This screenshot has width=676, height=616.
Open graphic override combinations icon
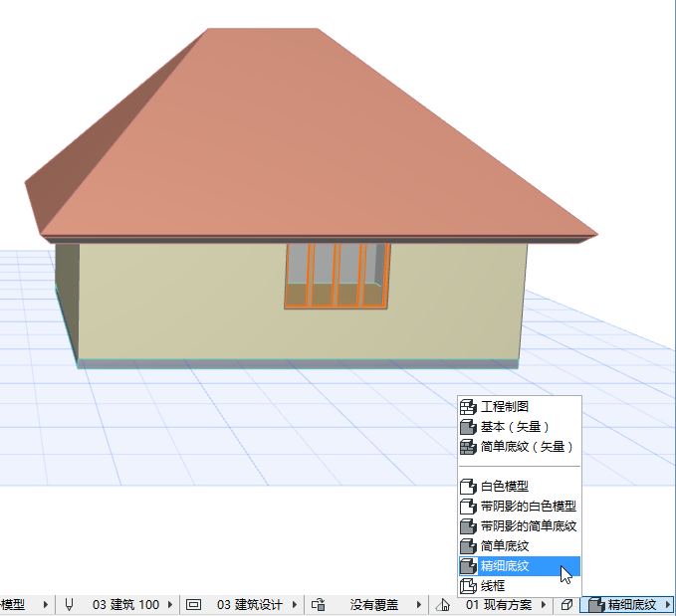319,605
